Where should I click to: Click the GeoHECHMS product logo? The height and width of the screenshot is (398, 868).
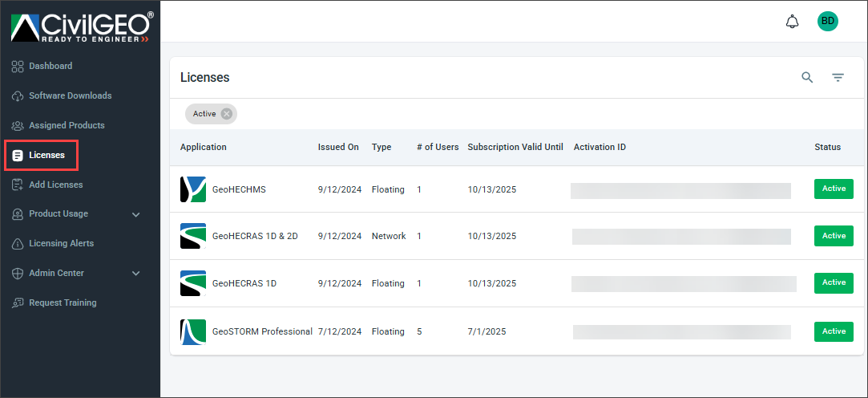[x=193, y=189]
